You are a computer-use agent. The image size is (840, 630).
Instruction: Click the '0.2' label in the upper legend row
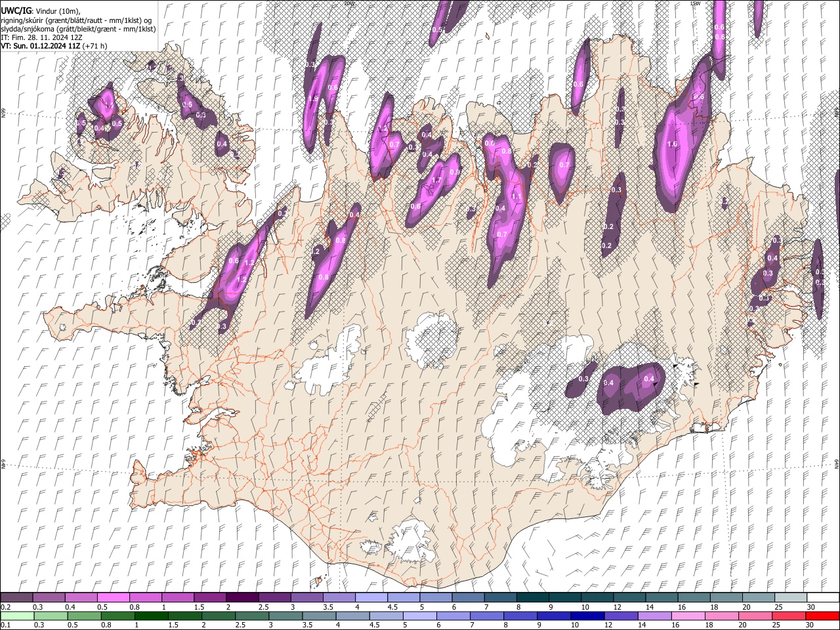click(5, 607)
